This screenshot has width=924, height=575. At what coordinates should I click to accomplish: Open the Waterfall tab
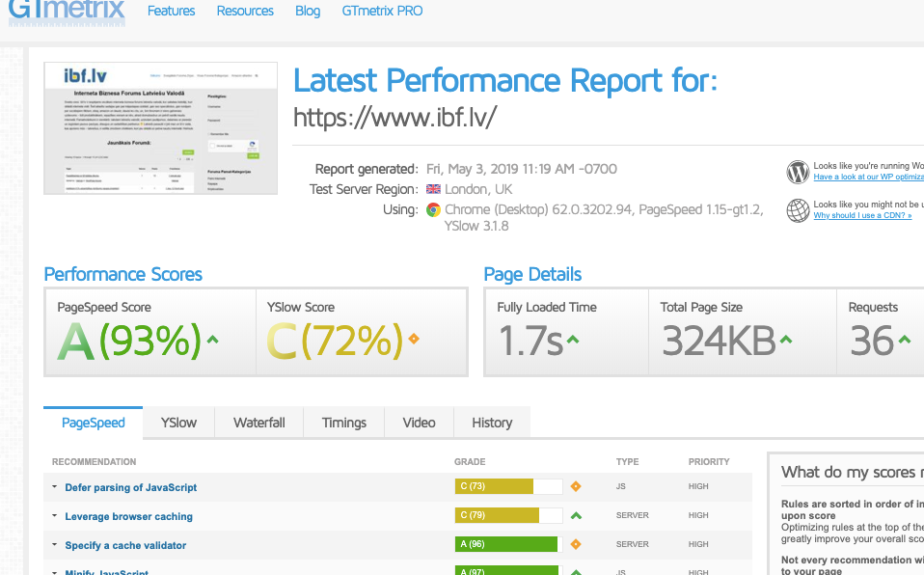[259, 423]
